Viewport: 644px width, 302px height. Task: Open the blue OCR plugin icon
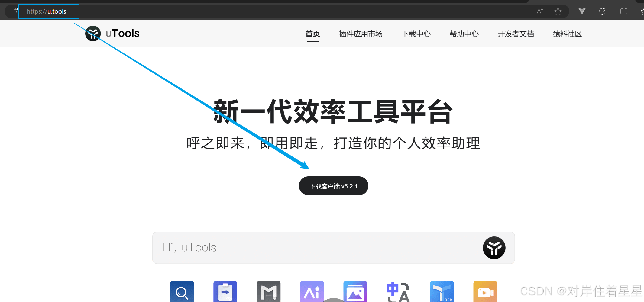442,292
